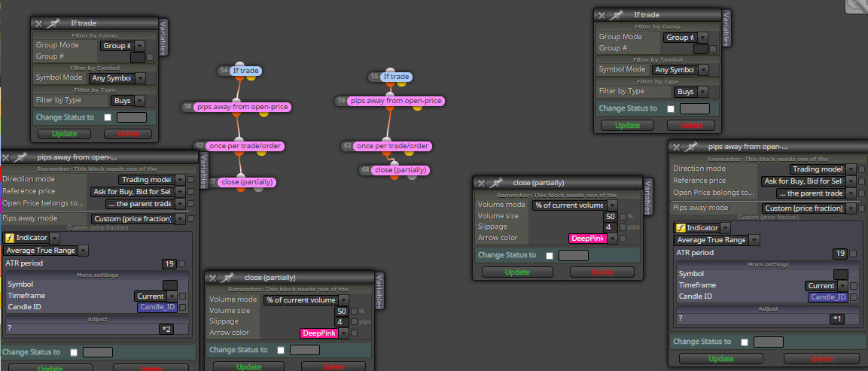Click Delete in upper close (partially) panel
The image size is (868, 371).
[602, 272]
